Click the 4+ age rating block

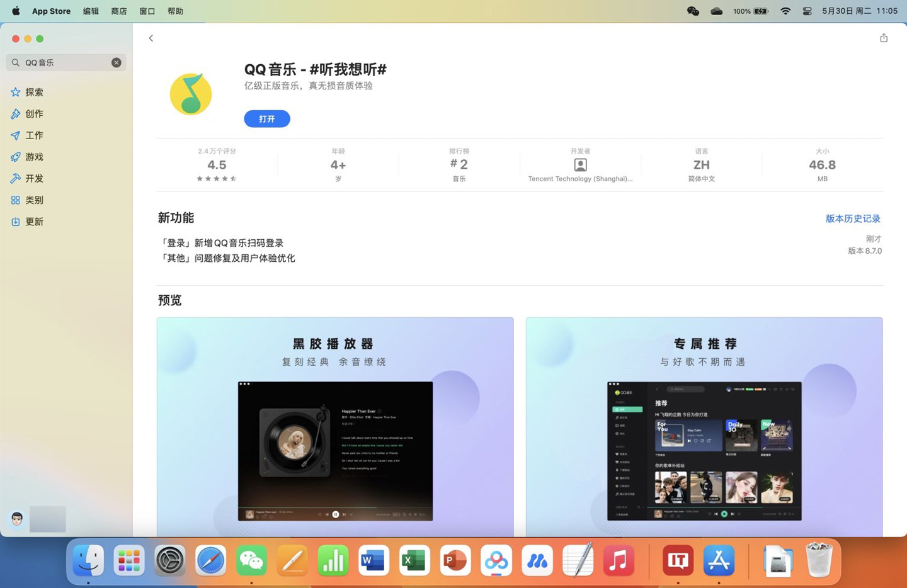[x=338, y=165]
